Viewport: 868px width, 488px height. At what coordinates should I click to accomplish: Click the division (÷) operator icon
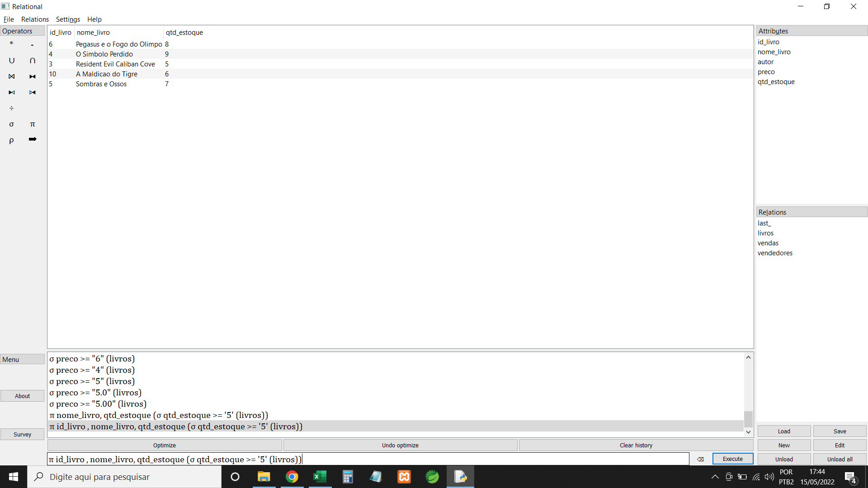tap(11, 108)
